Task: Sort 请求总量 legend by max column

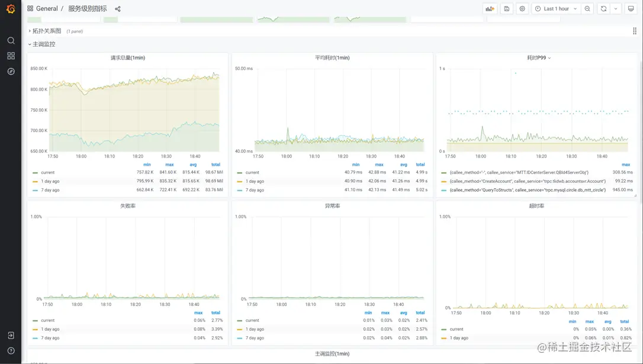Action: pos(169,165)
